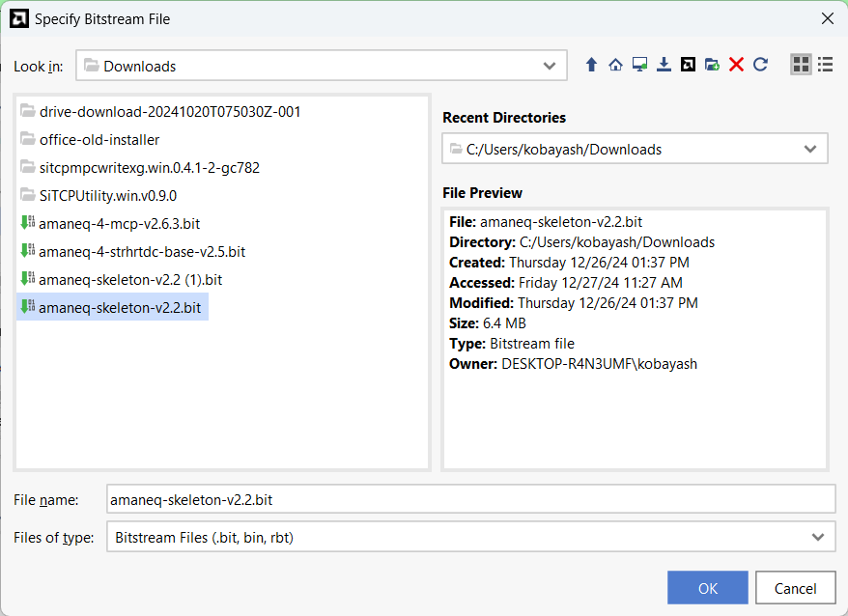The width and height of the screenshot is (848, 616).
Task: Delete the selected file with red X
Action: pos(736,65)
